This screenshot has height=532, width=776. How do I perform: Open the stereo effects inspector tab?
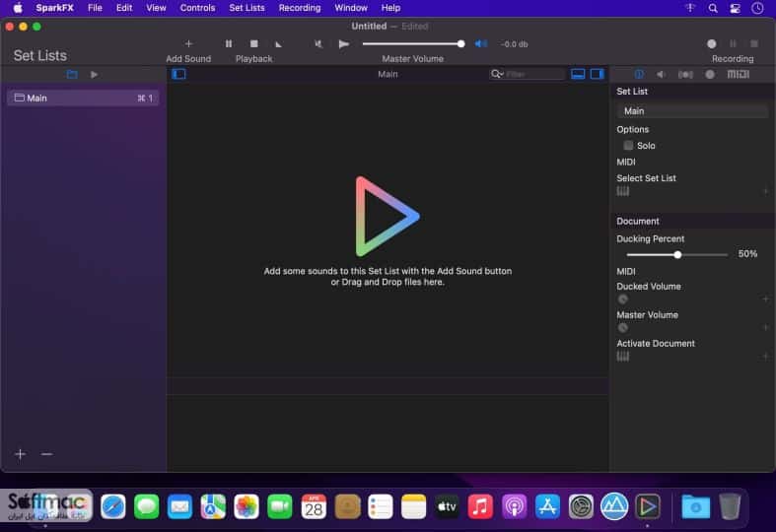[685, 74]
